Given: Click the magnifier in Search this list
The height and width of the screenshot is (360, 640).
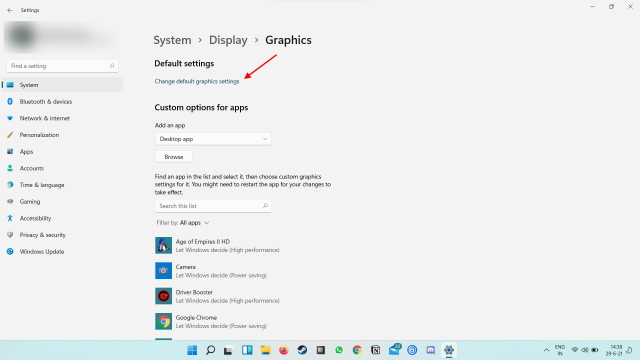Looking at the screenshot, I should tap(265, 206).
